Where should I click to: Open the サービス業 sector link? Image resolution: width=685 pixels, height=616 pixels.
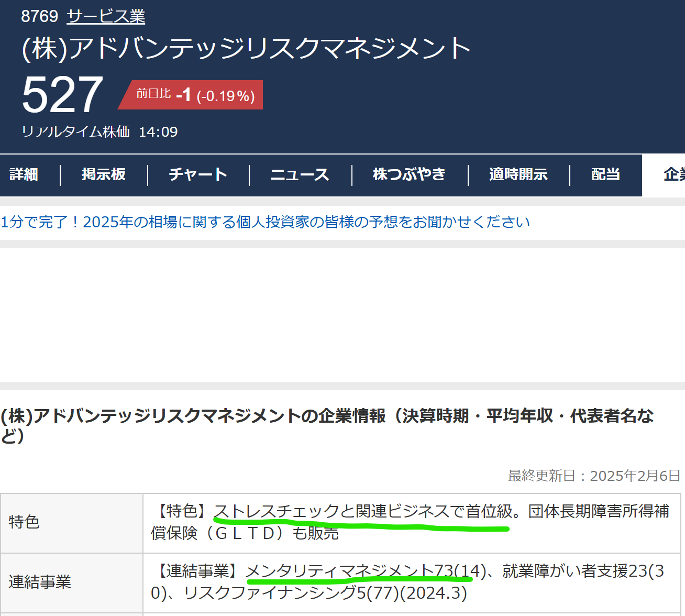point(106,16)
